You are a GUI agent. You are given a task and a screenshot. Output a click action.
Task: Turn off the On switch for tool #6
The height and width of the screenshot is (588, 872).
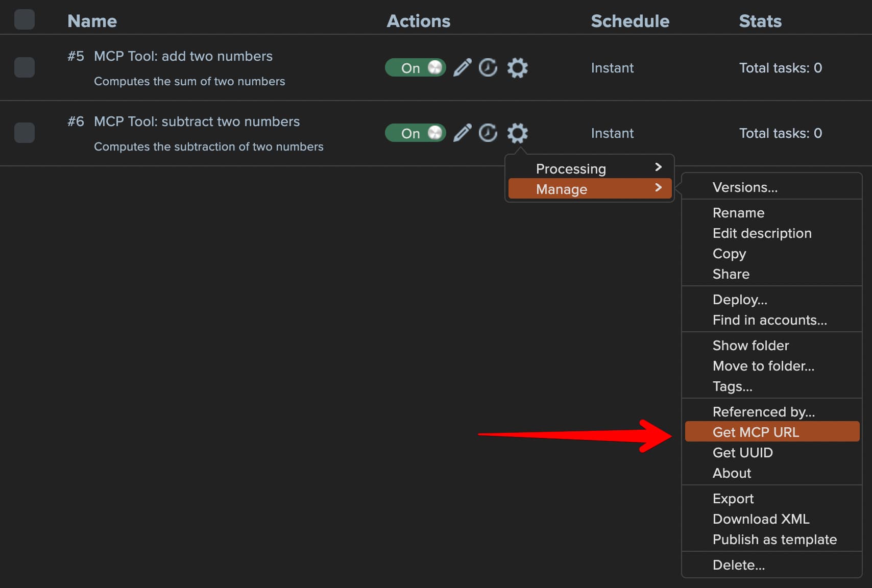point(416,133)
